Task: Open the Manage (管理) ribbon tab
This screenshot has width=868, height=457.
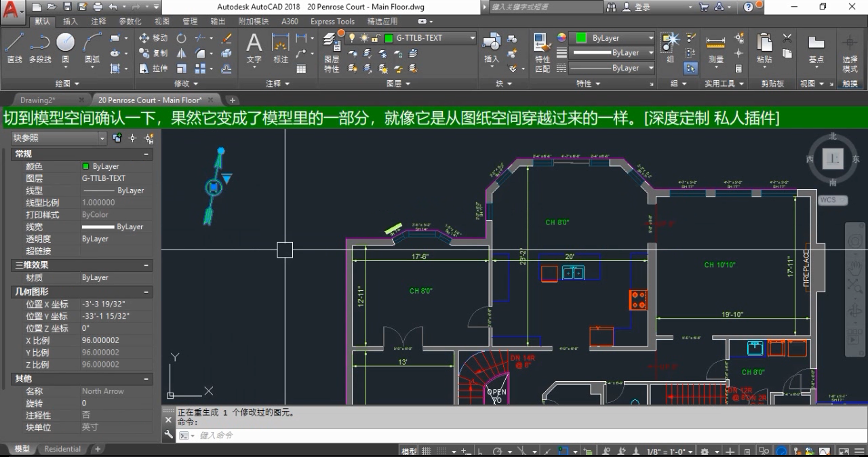Action: (x=190, y=21)
